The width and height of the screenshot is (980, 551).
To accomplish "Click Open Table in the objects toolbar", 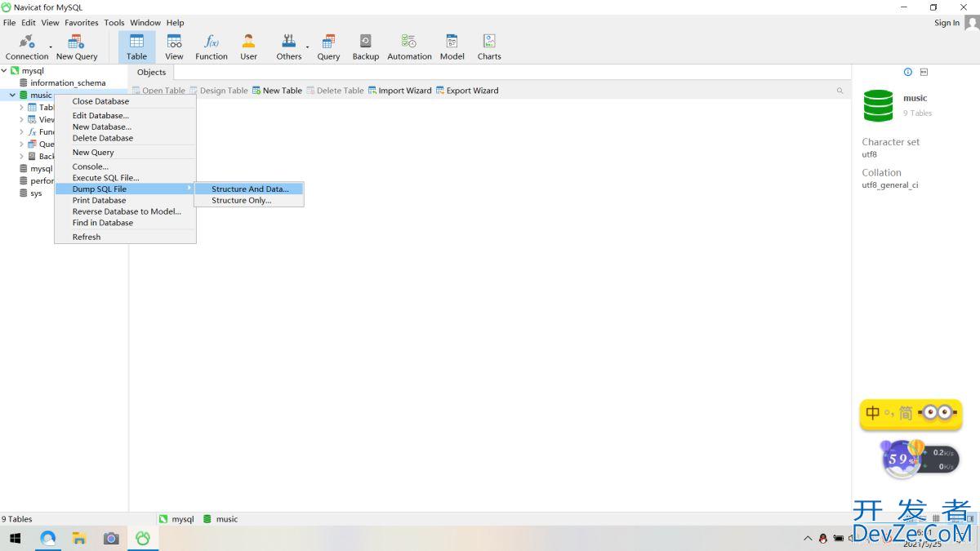I will click(x=158, y=91).
